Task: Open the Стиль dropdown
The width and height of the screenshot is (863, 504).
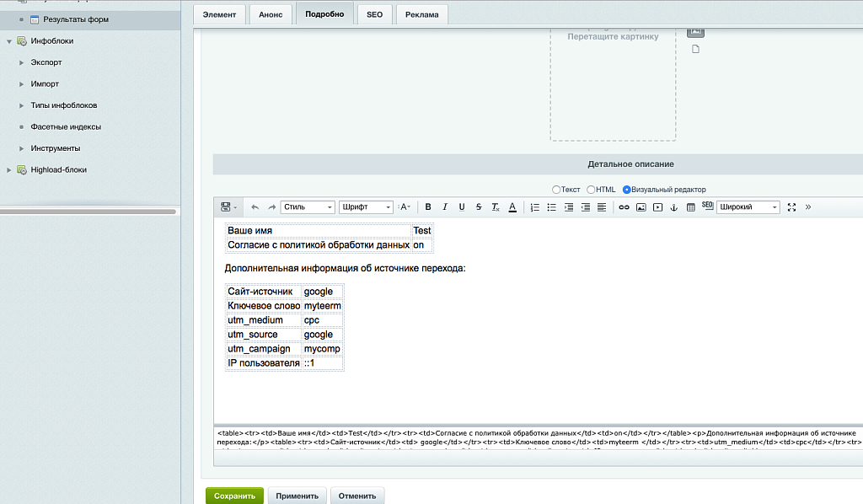Action: (x=308, y=207)
